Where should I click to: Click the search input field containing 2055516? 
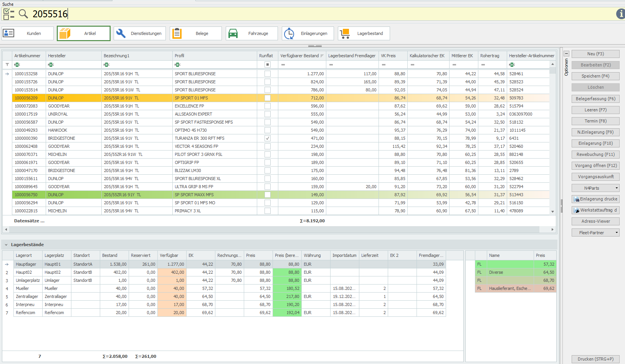point(307,14)
